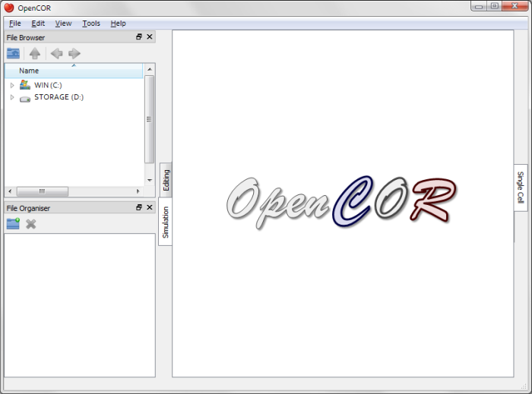Open the View menu
This screenshot has height=394, width=532.
pyautogui.click(x=63, y=24)
